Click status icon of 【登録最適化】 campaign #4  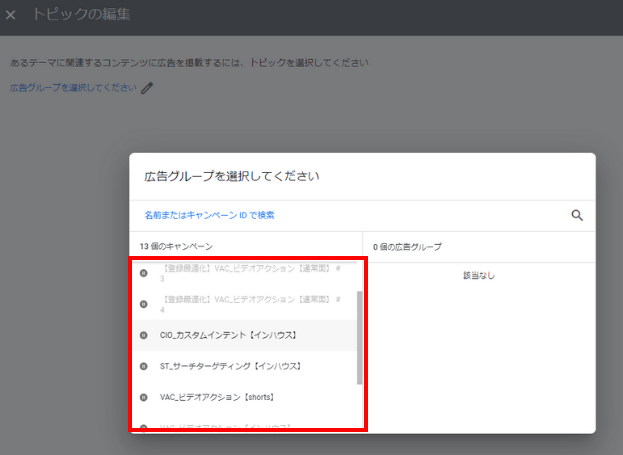(x=144, y=303)
